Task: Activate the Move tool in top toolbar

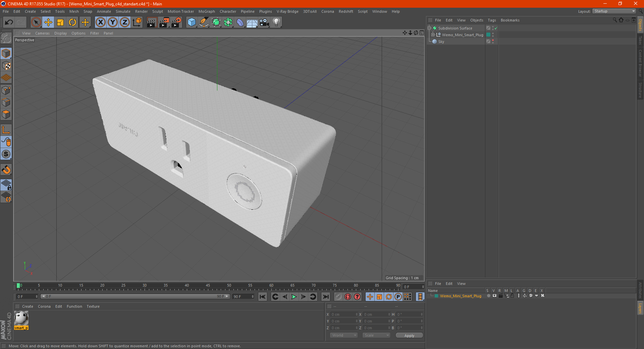Action: [x=48, y=22]
